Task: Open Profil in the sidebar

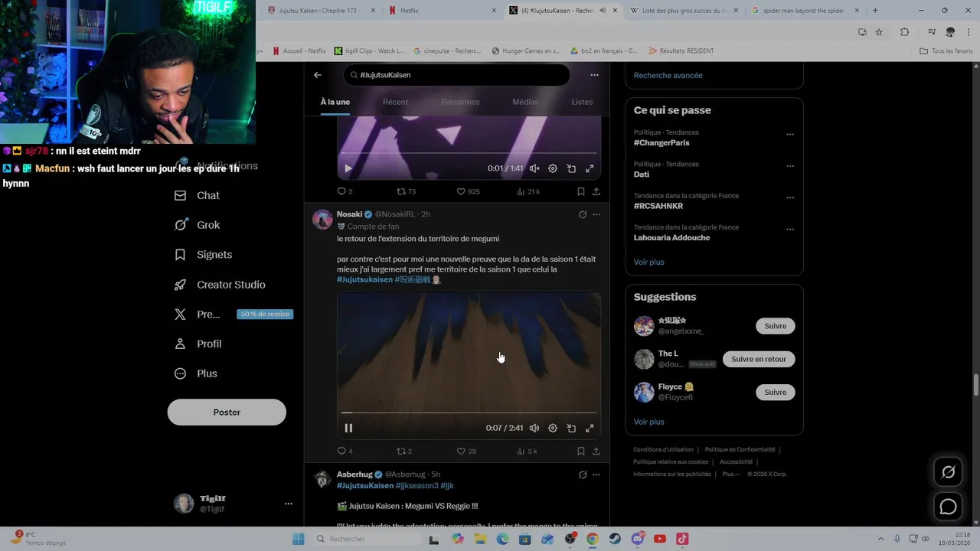Action: [x=198, y=344]
